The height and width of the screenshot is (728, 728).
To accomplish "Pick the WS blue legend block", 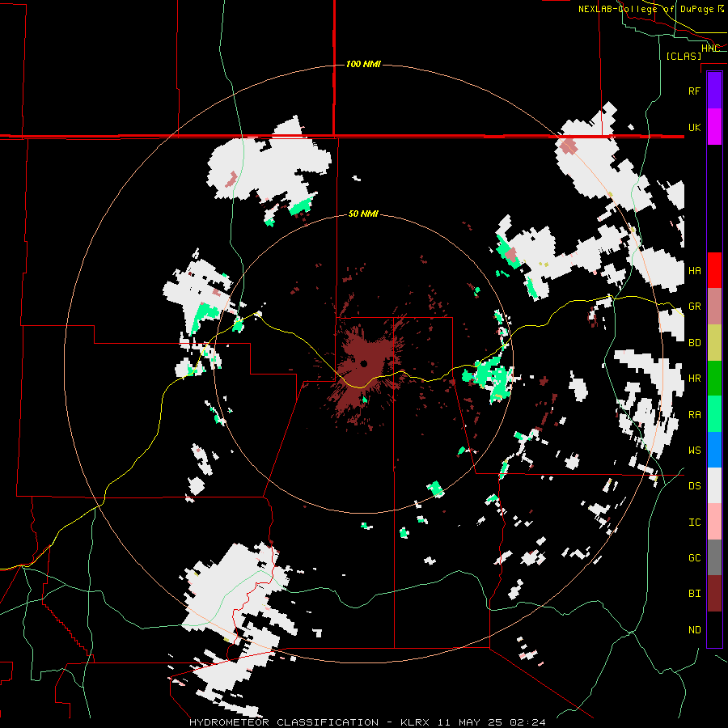I will pos(714,450).
